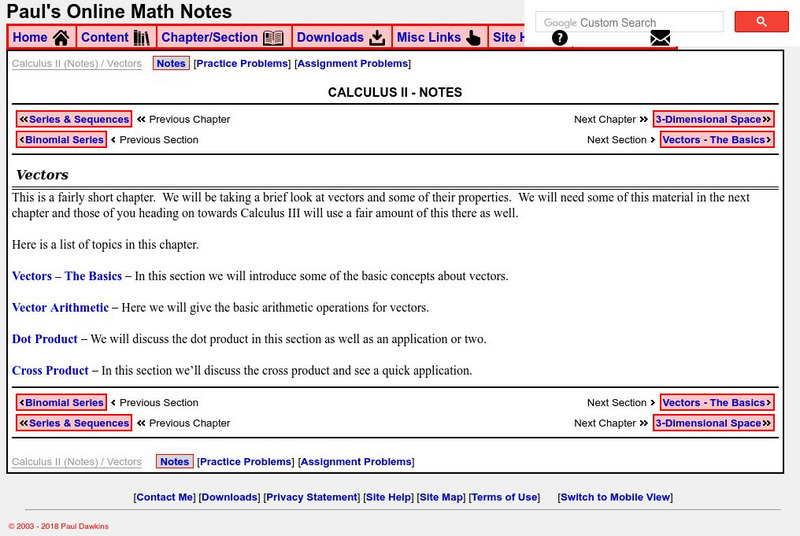800x536 pixels.
Task: Go to bottom Series & Sequences previous chapter
Action: coord(74,423)
